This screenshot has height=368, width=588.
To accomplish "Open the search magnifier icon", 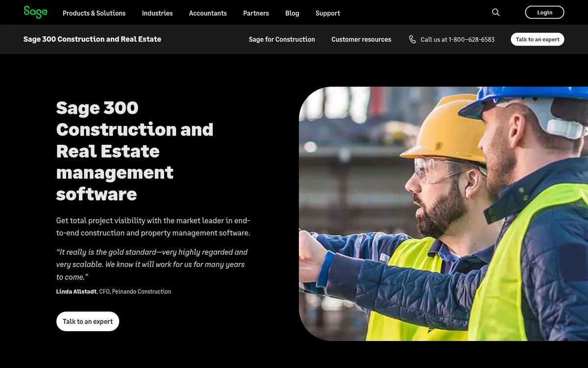I will coord(496,12).
